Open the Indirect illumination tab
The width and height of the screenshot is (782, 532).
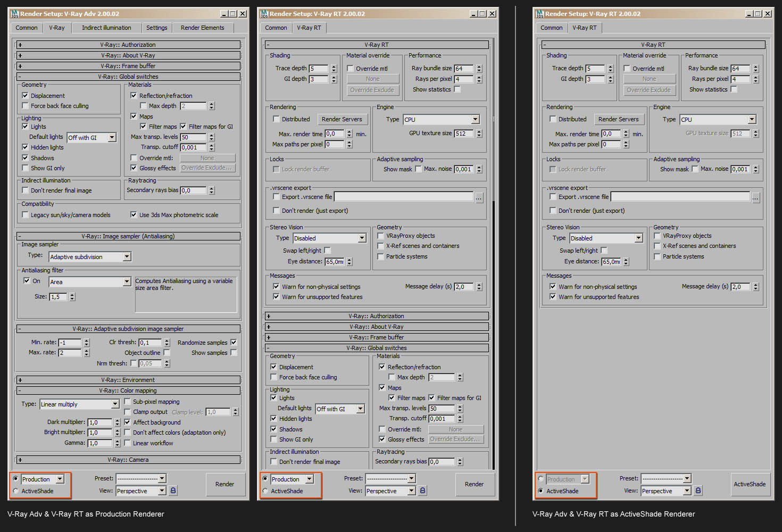click(x=106, y=28)
